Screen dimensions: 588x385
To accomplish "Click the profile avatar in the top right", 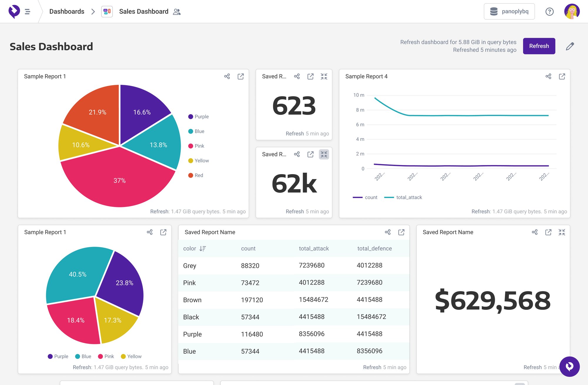I will tap(572, 11).
